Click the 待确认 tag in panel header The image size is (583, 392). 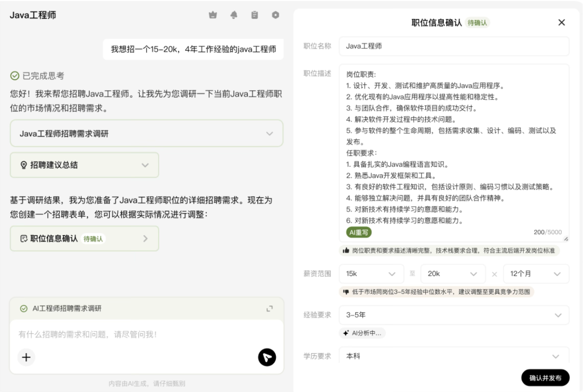tap(477, 23)
